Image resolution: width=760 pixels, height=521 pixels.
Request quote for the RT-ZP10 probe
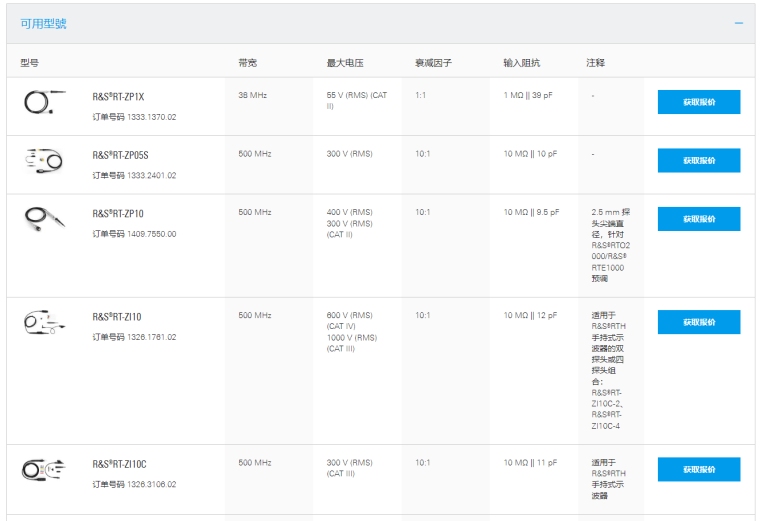click(698, 219)
